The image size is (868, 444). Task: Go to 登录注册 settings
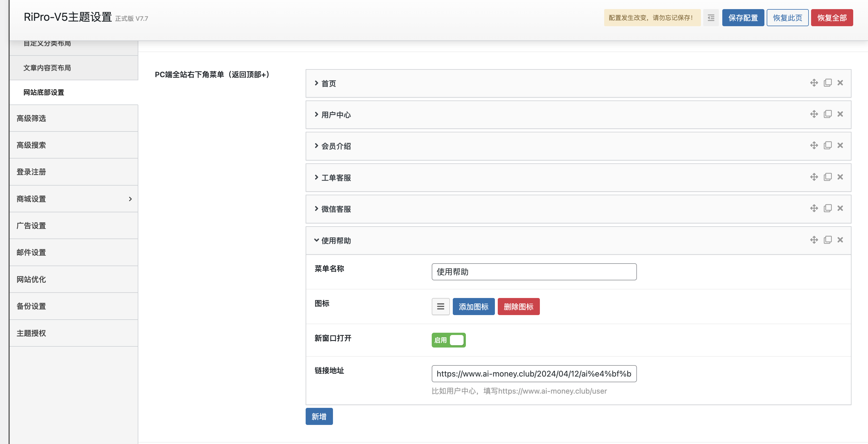click(x=74, y=172)
